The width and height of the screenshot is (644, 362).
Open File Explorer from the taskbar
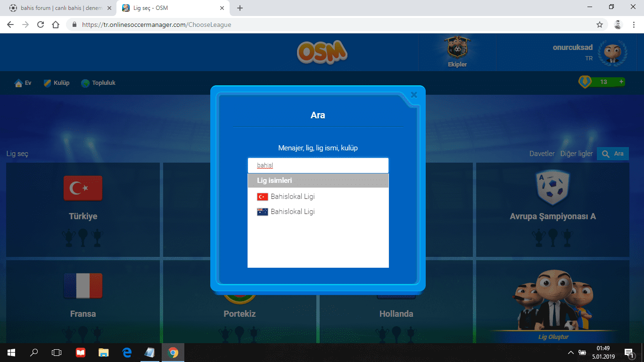(103, 353)
